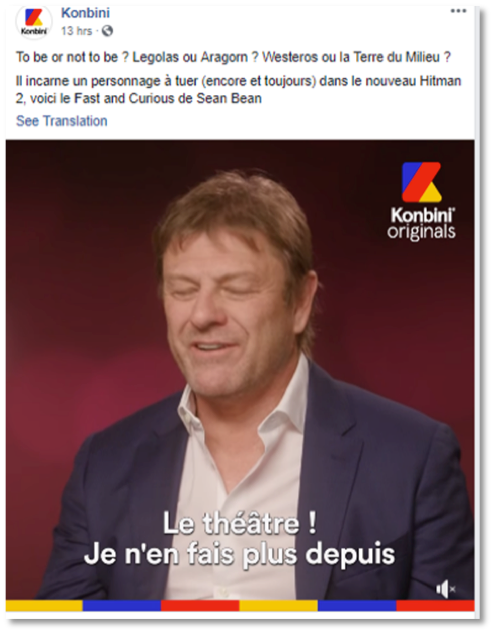Click the Konbini originals text watermark
The height and width of the screenshot is (631, 491).
421,223
